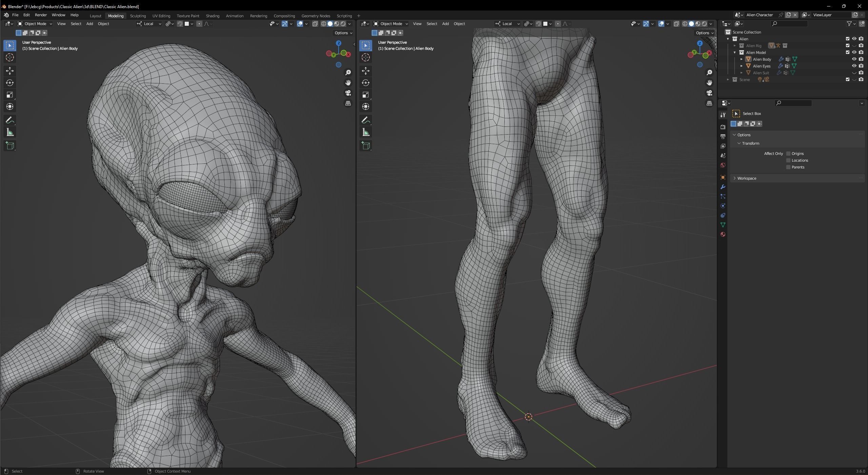Click the green Y axis gizmo in right viewport
868x475 pixels.
(x=694, y=52)
